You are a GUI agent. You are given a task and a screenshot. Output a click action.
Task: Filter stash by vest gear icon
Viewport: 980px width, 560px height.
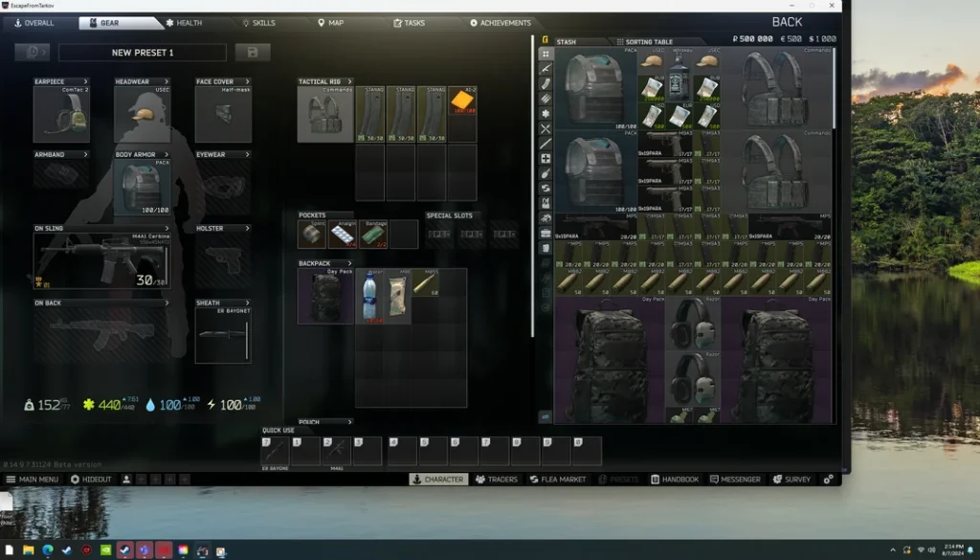(x=545, y=204)
